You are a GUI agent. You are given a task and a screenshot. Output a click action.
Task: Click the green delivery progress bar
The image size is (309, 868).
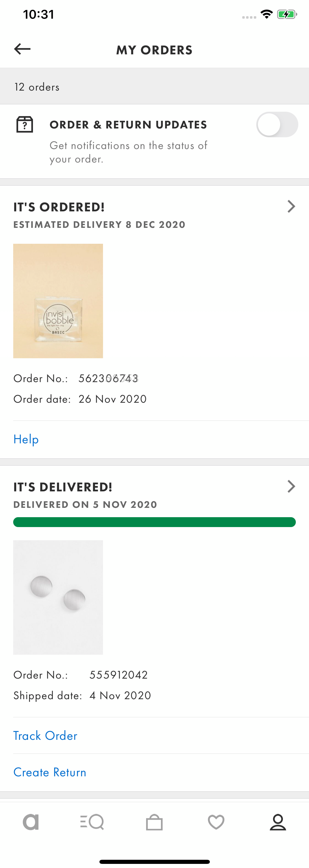pyautogui.click(x=154, y=522)
